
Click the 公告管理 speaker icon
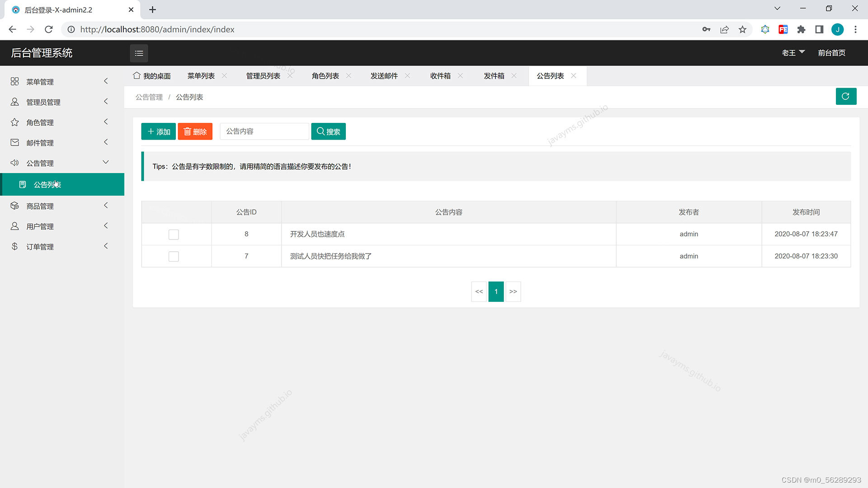pos(14,163)
